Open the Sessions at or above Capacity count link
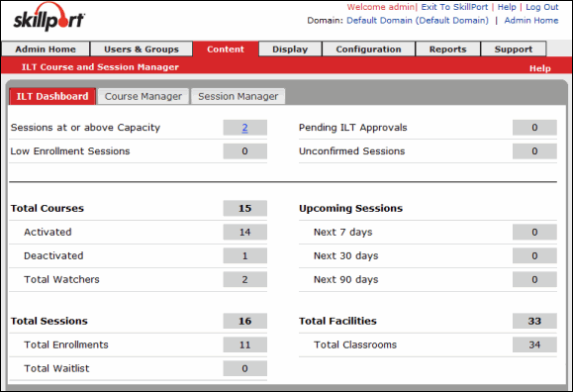 244,128
